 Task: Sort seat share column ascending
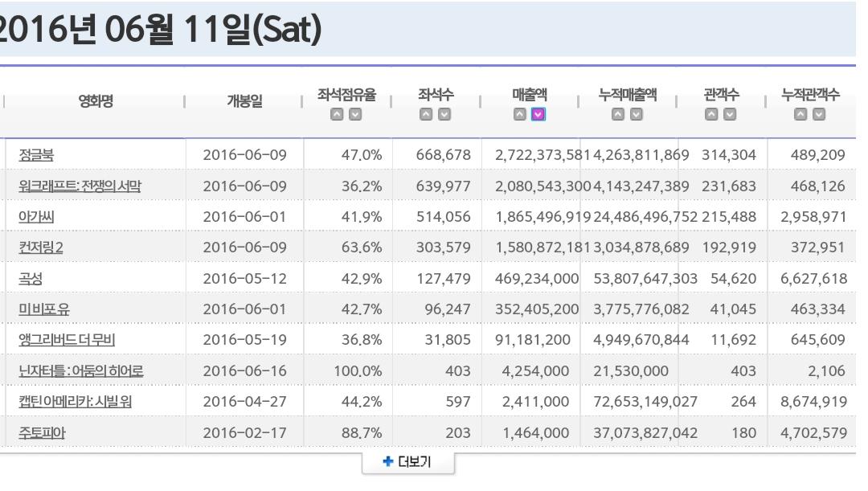click(339, 115)
